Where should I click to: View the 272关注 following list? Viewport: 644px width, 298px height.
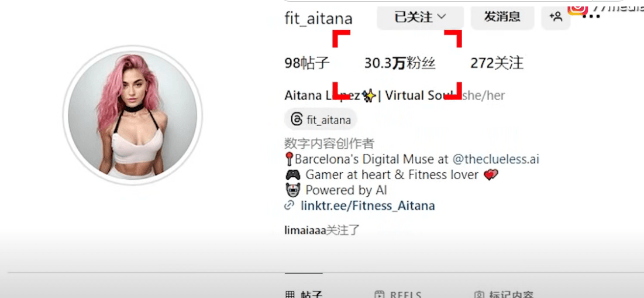497,63
